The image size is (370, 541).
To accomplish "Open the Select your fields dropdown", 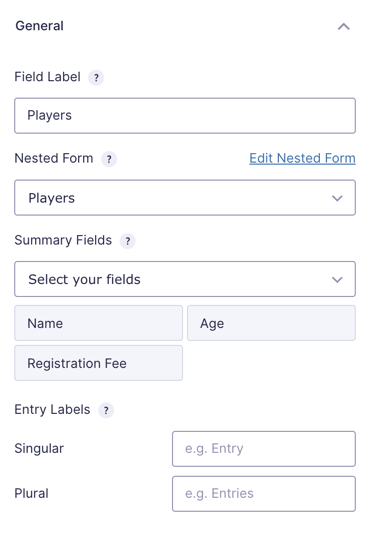I will [185, 279].
